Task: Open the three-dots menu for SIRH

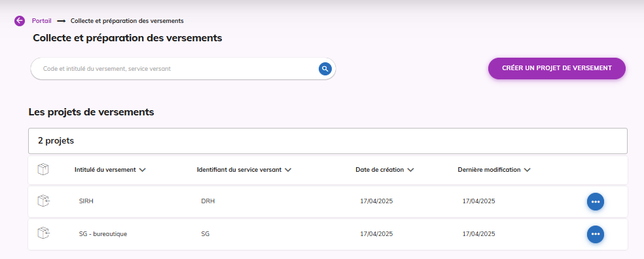Action: click(x=595, y=202)
